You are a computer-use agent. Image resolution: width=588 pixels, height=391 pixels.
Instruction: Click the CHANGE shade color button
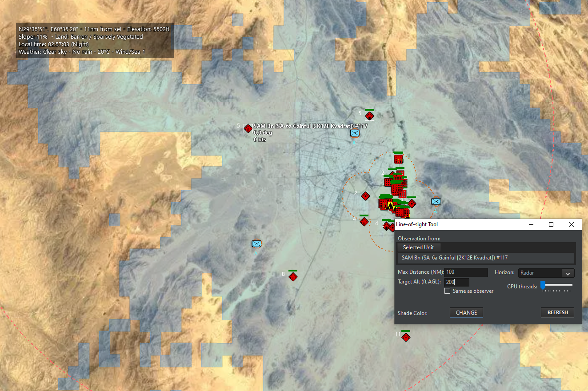(466, 313)
